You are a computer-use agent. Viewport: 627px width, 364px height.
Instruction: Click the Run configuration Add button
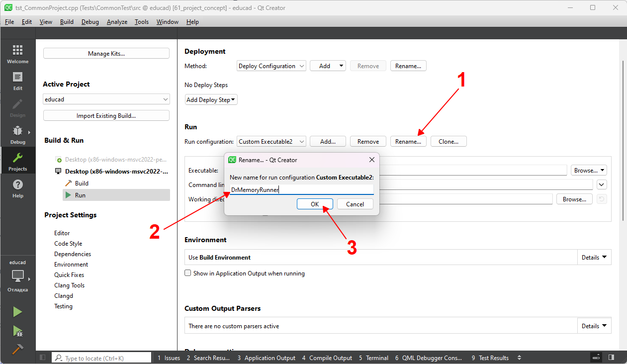tap(328, 141)
